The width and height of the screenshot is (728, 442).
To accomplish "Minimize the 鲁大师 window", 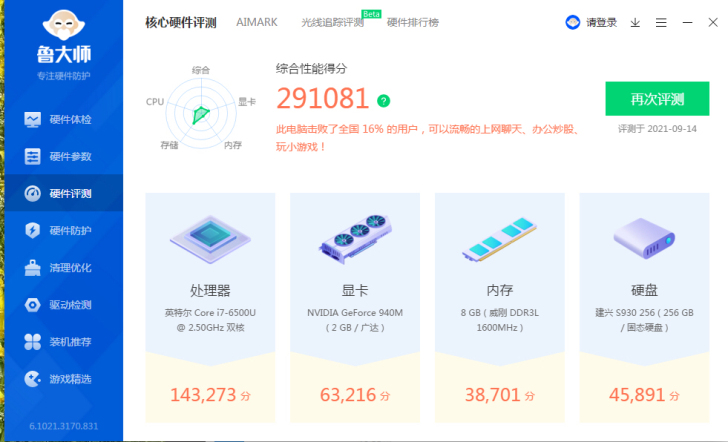I will 687,22.
